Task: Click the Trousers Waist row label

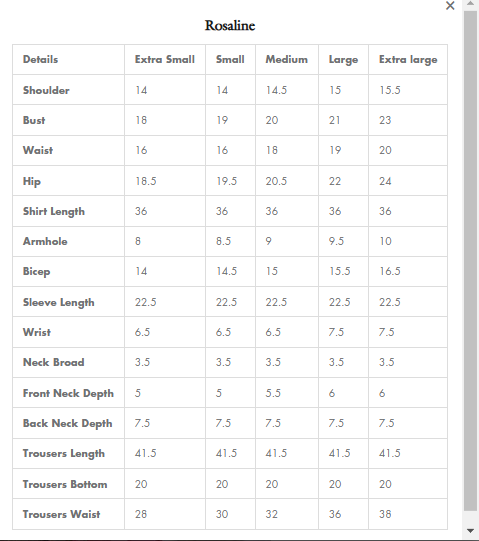Action: pos(61,514)
